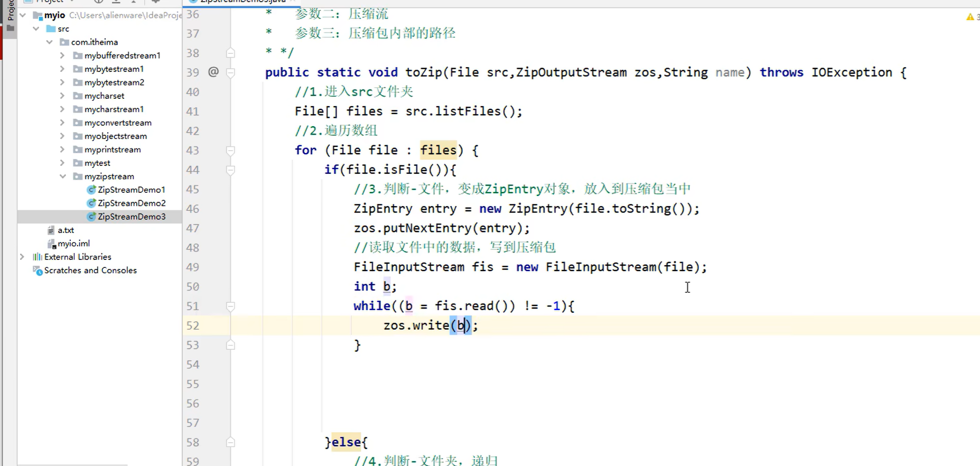Image resolution: width=980 pixels, height=466 pixels.
Task: Click the highlighted files variable on line 43
Action: [438, 150]
